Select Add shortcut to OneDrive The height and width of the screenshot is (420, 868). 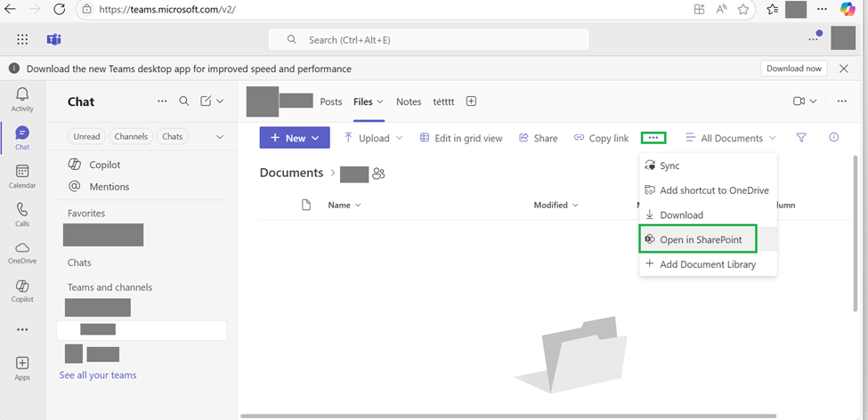(x=708, y=190)
